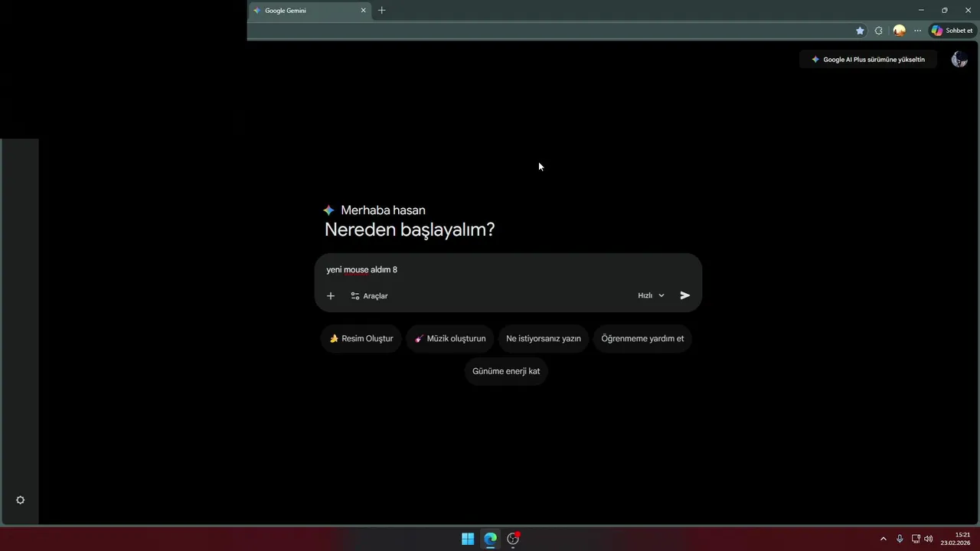Open a new browser tab
Viewport: 980px width, 551px height.
(x=382, y=11)
